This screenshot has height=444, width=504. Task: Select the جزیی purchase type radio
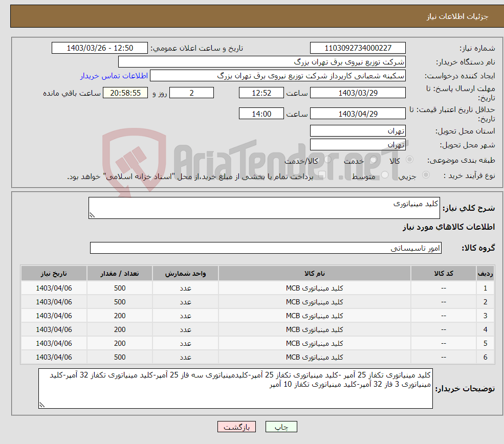point(426,175)
